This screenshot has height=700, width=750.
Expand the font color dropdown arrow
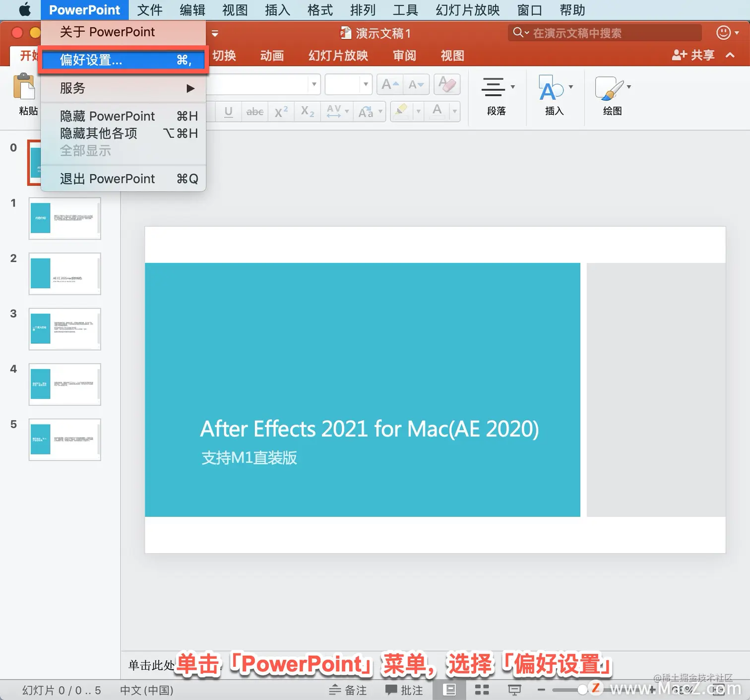[454, 112]
